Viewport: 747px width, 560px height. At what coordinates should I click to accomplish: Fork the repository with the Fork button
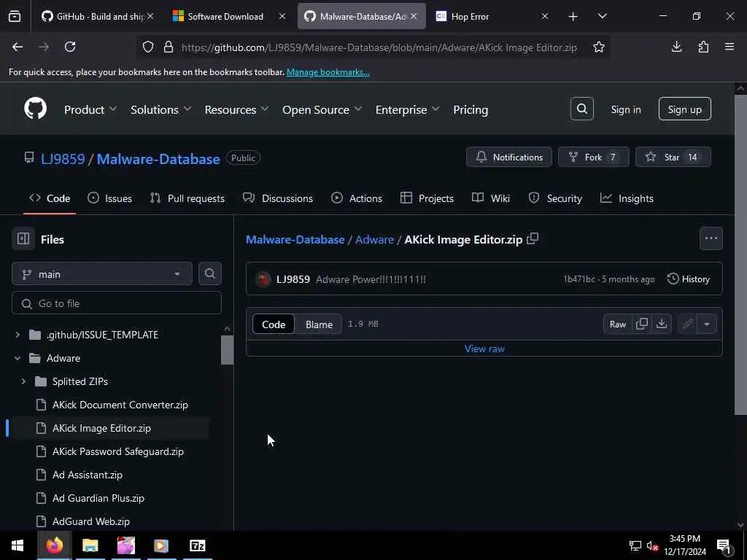pos(593,157)
